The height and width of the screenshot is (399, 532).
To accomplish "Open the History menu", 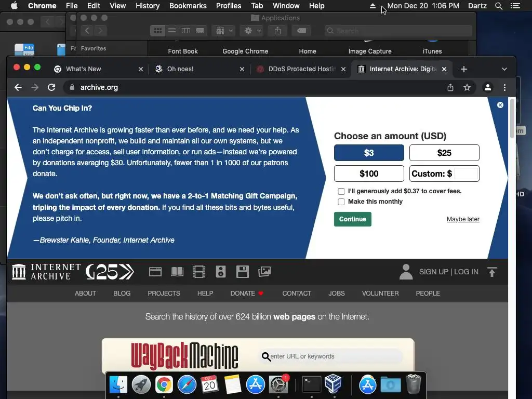I will tap(148, 6).
